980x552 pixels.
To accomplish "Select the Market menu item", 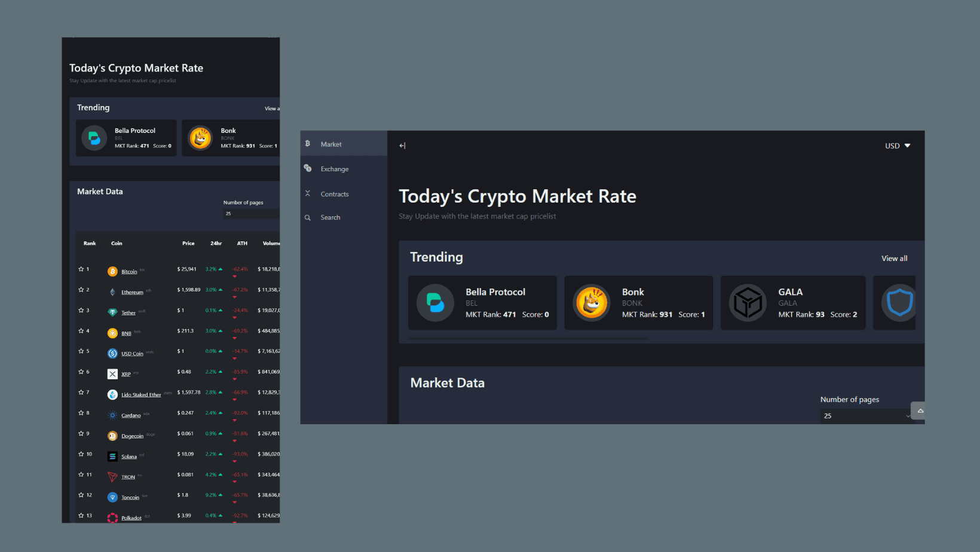I will [344, 144].
